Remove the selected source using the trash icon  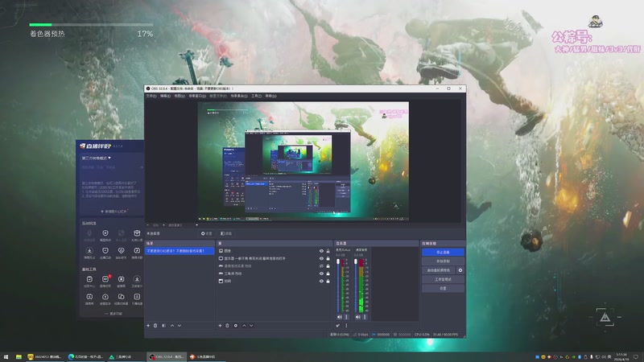coord(227,326)
